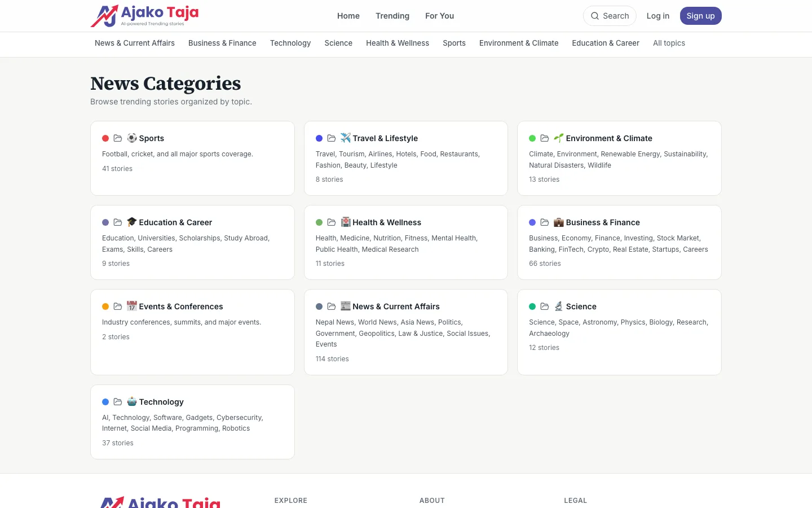The image size is (812, 508).
Task: Click the green dot on Environment & Climate card
Action: [x=532, y=138]
